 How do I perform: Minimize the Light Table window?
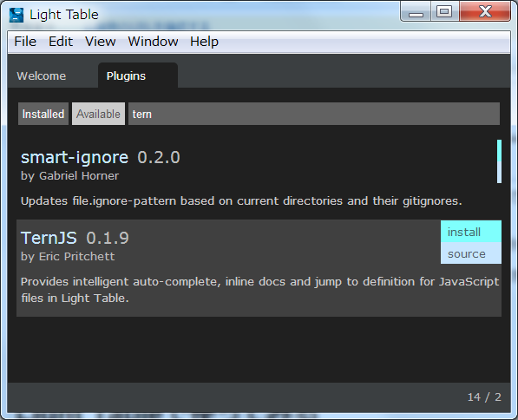416,12
